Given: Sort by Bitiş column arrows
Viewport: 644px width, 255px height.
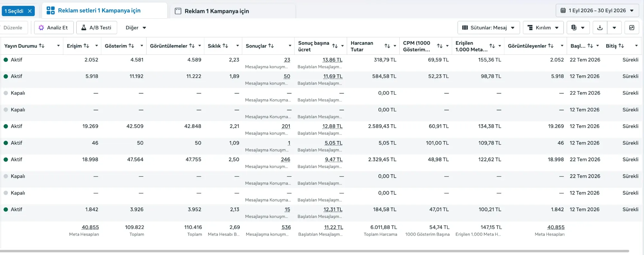Looking at the screenshot, I should (x=621, y=46).
